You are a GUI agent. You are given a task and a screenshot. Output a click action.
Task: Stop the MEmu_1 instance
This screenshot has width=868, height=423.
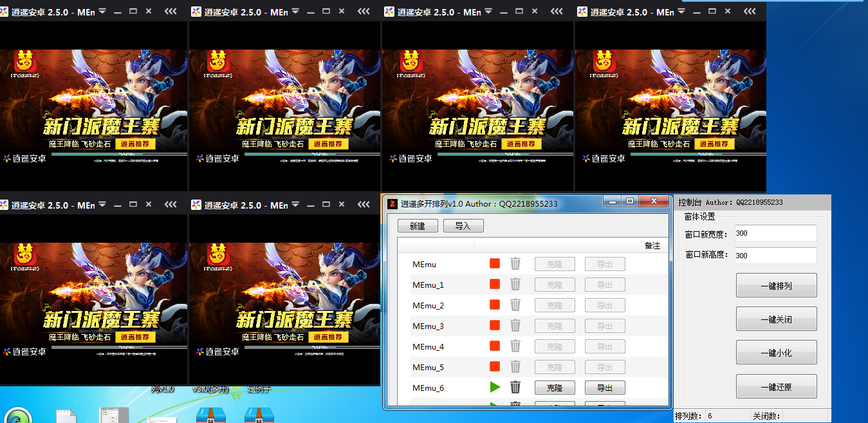[x=495, y=284]
